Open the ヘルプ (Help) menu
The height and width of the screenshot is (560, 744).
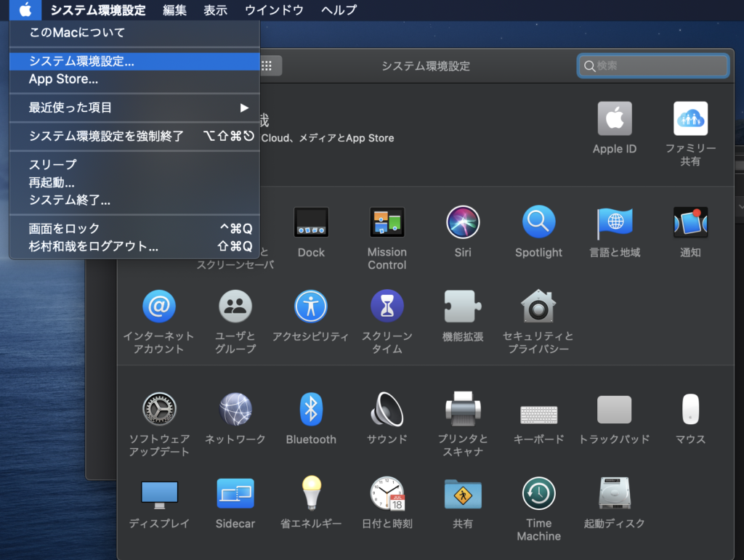tap(339, 10)
